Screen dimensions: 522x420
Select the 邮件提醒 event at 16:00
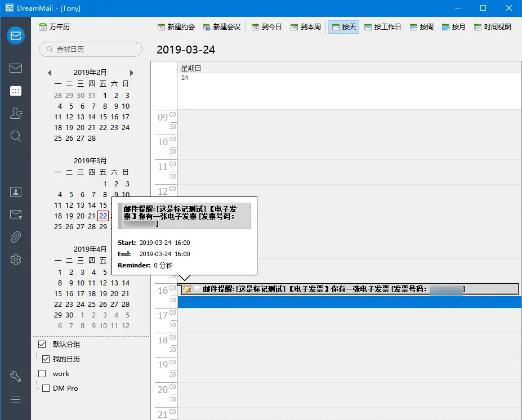coord(348,289)
